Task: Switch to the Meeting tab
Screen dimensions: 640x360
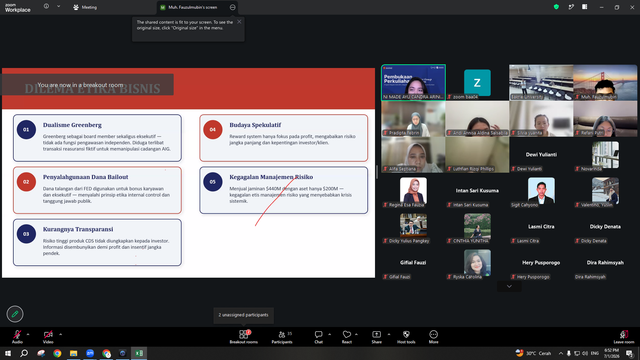Action: [85, 7]
